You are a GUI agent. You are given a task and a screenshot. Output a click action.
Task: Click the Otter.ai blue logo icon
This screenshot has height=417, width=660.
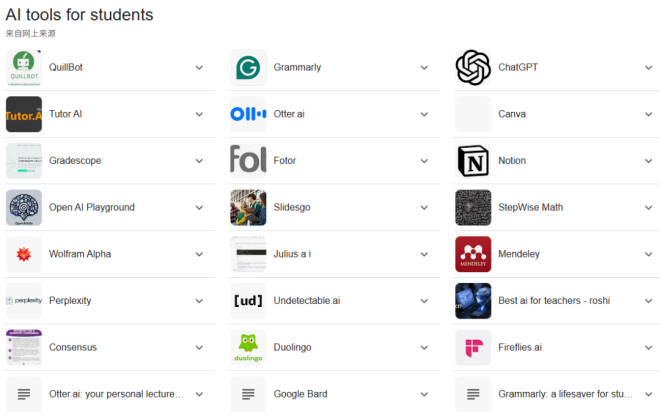pos(248,114)
